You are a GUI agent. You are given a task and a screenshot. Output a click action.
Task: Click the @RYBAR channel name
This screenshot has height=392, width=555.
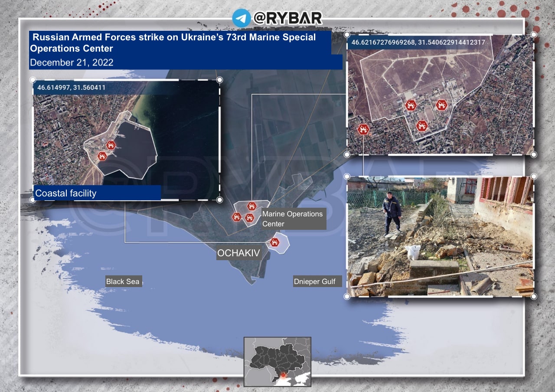pyautogui.click(x=288, y=18)
